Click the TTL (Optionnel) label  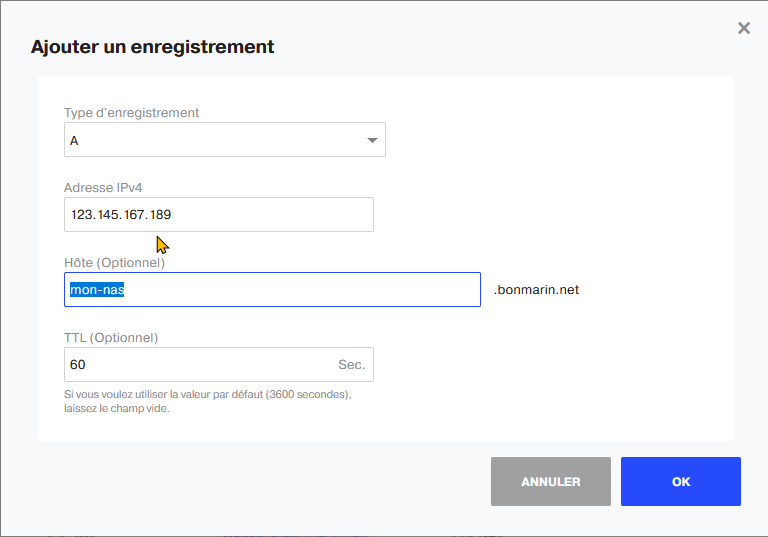tap(111, 338)
